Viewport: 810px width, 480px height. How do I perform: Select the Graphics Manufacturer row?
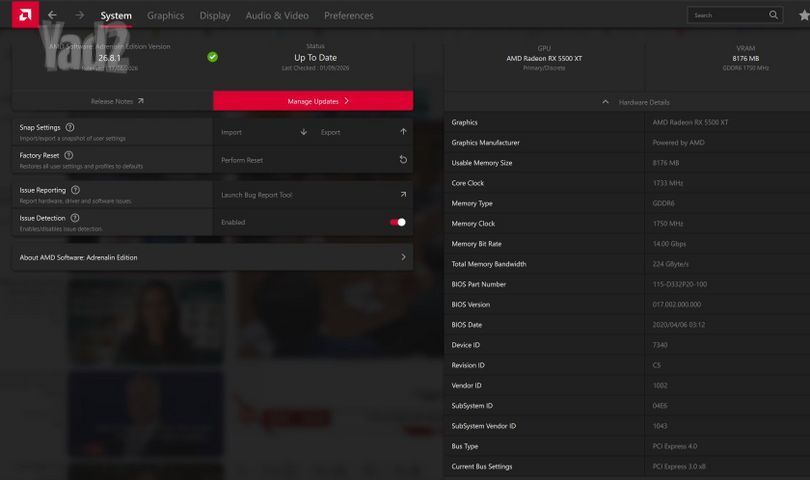(x=627, y=143)
